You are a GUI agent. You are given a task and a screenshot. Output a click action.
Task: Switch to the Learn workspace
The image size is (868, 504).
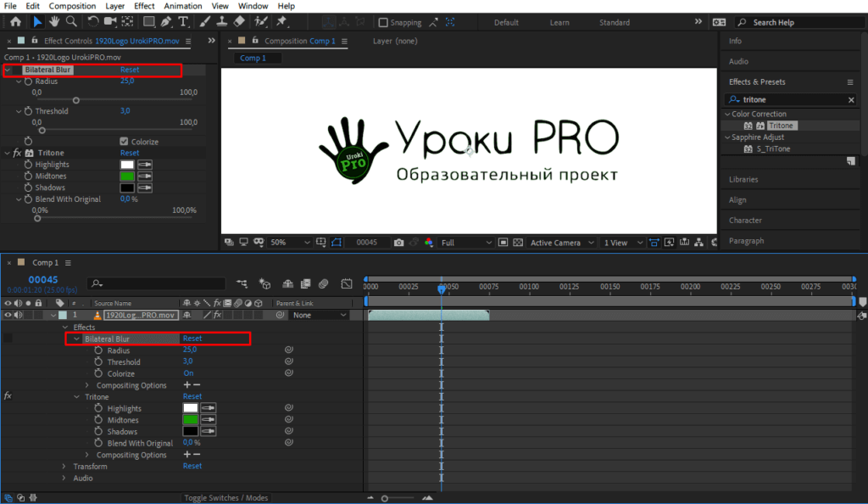[x=559, y=23]
